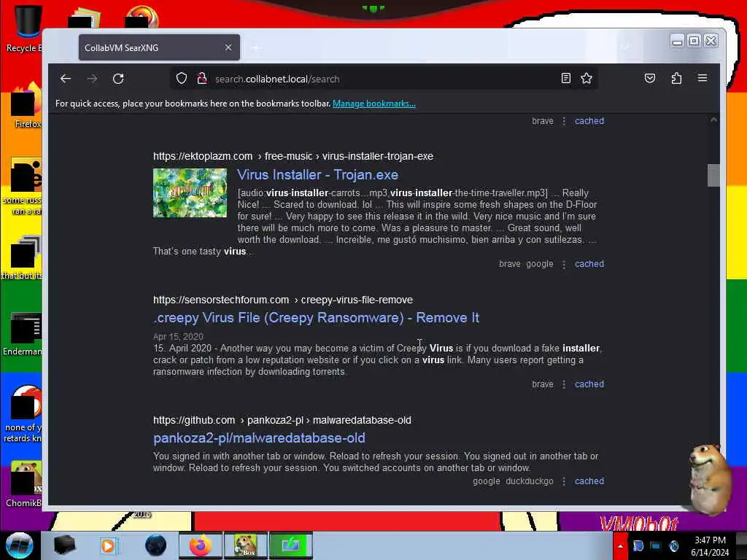Click the action center flag tray icon

click(x=638, y=546)
